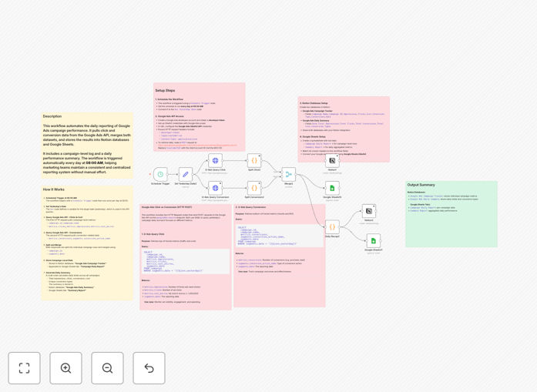Click the 'Daily Recap' node label

[x=332, y=236]
